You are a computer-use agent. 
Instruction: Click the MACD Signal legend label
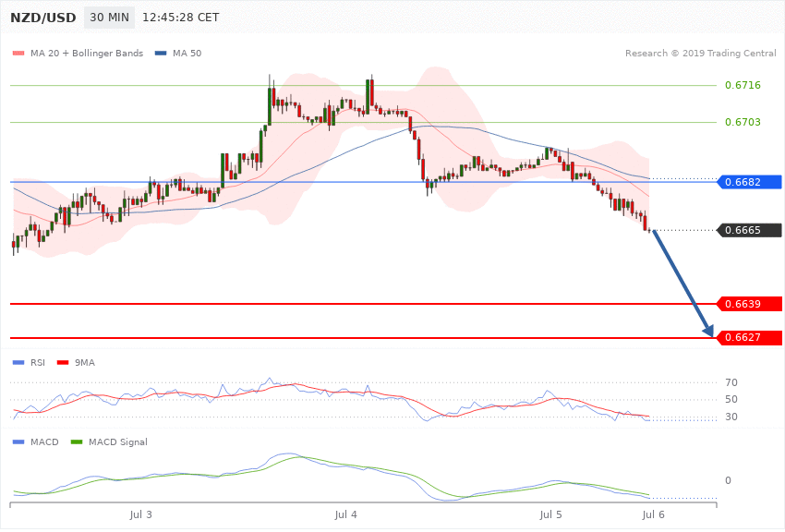(x=118, y=441)
